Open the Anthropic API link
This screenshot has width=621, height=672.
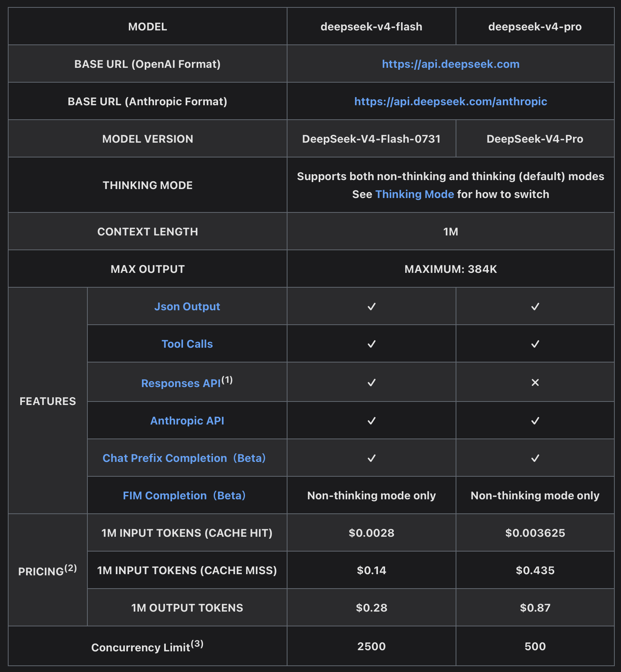pyautogui.click(x=187, y=421)
